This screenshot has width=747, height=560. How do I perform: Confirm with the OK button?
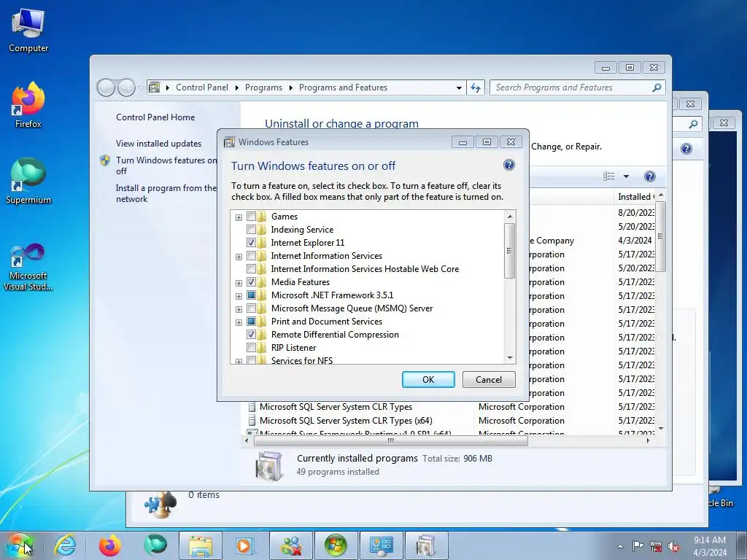click(x=428, y=379)
